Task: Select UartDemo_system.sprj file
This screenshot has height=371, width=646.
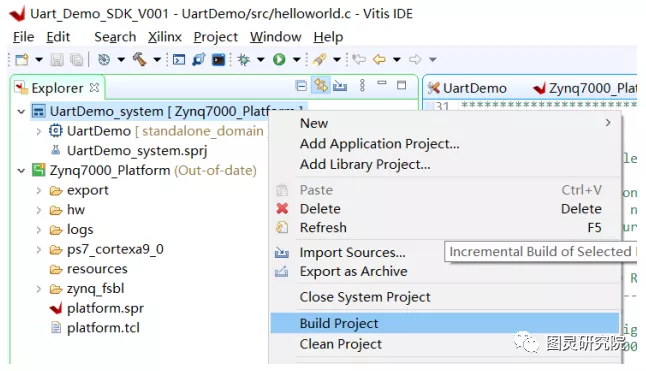Action: point(137,151)
